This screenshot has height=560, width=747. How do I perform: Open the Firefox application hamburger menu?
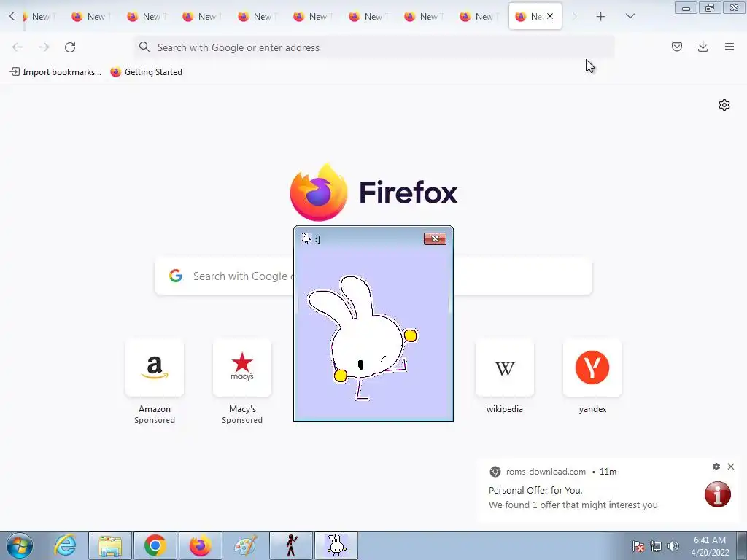tap(729, 47)
